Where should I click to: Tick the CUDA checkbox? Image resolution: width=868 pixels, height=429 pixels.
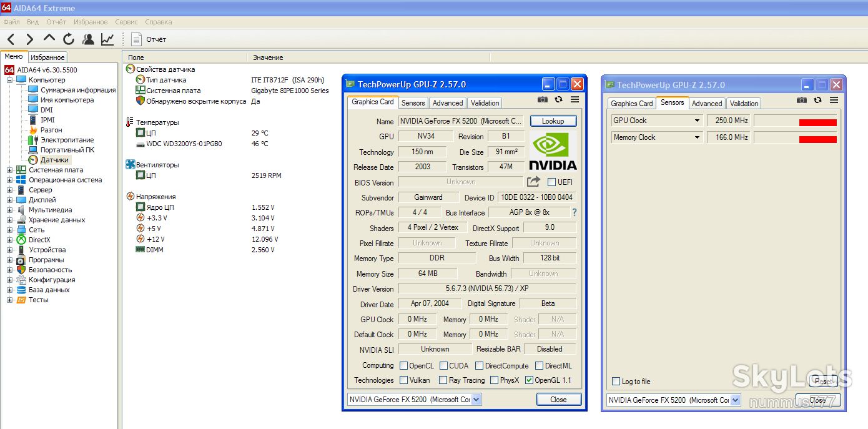coord(443,366)
